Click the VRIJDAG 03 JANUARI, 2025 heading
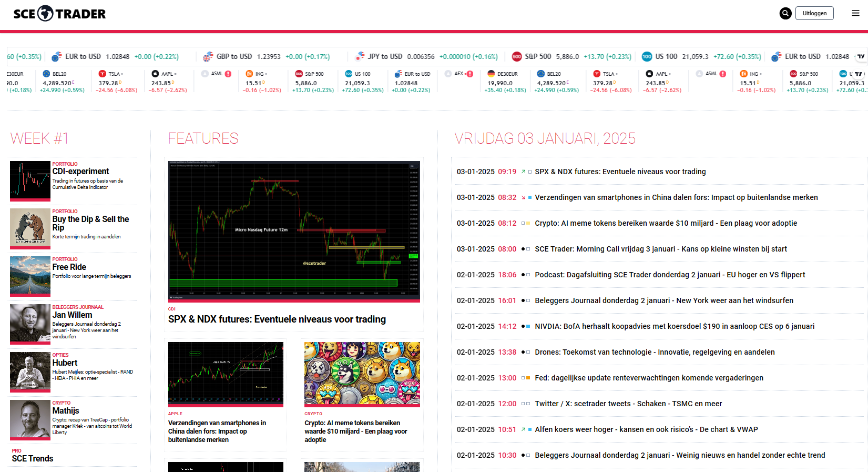This screenshot has width=868, height=472. click(x=545, y=138)
